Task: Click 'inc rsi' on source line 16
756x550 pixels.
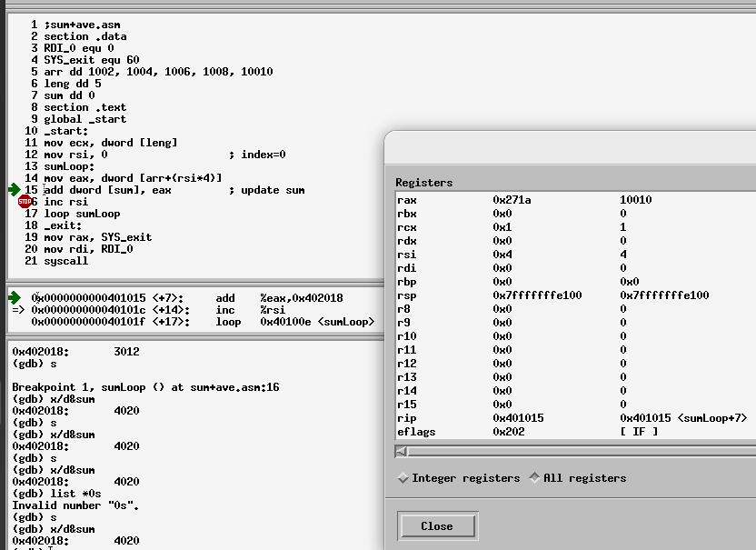Action: (x=66, y=202)
